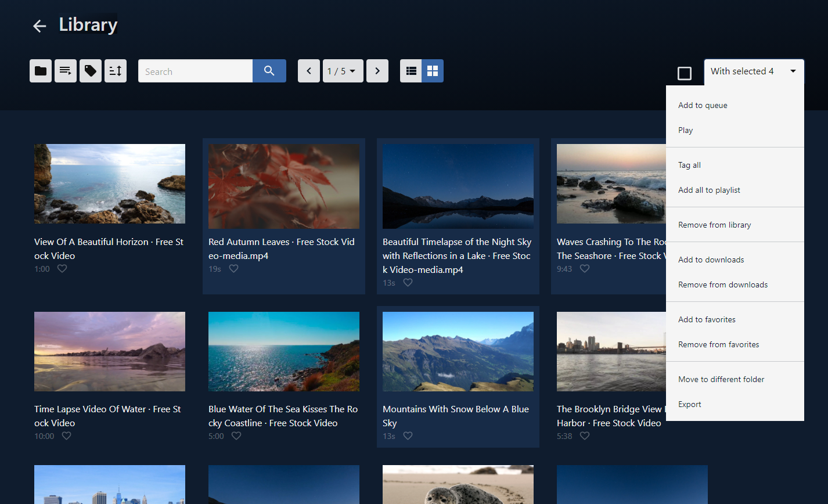
Task: Select Remove from downloads
Action: (735, 285)
